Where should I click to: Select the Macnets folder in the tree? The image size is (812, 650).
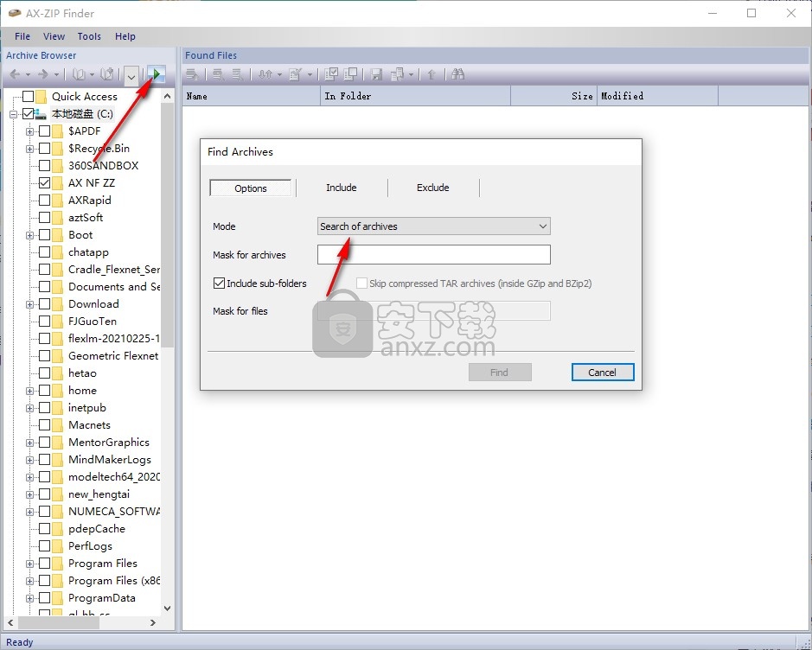click(x=89, y=425)
